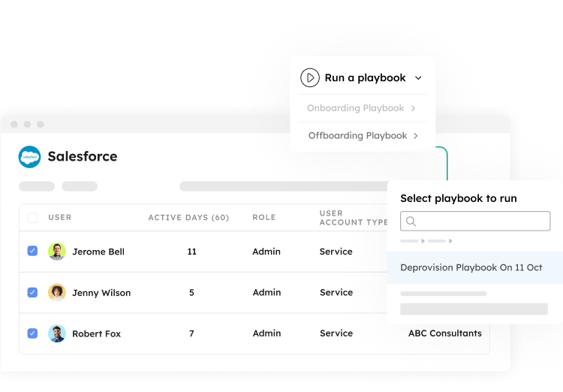Click the Salesforce title text
563x392 pixels.
(x=83, y=157)
